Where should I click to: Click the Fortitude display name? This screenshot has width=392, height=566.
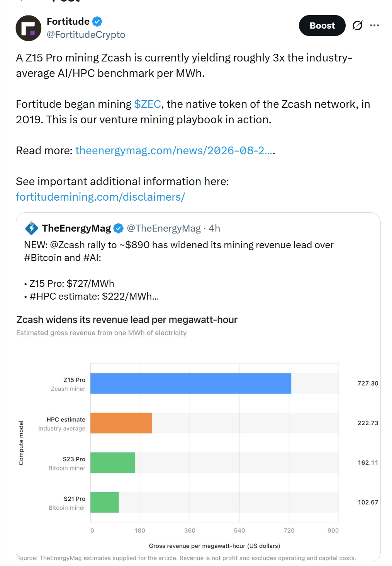point(68,21)
